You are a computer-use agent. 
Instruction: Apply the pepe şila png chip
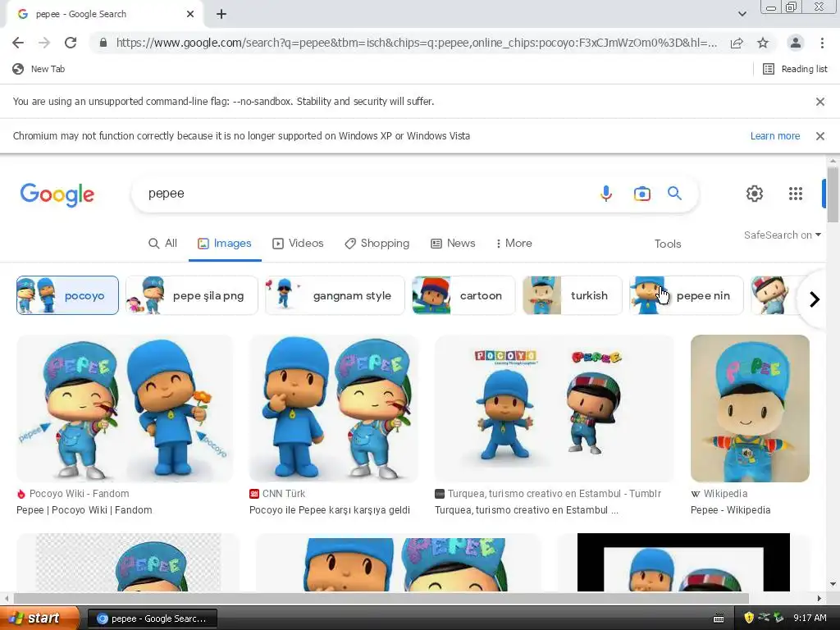click(191, 295)
